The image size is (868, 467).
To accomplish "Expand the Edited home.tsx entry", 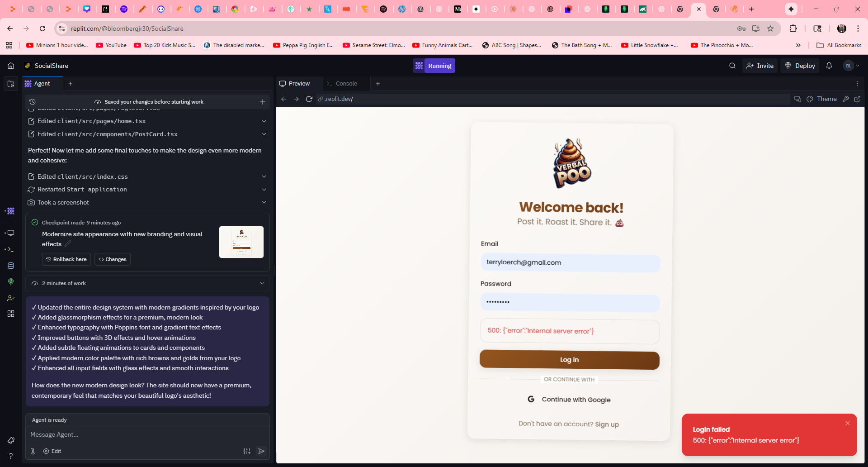I will point(264,121).
